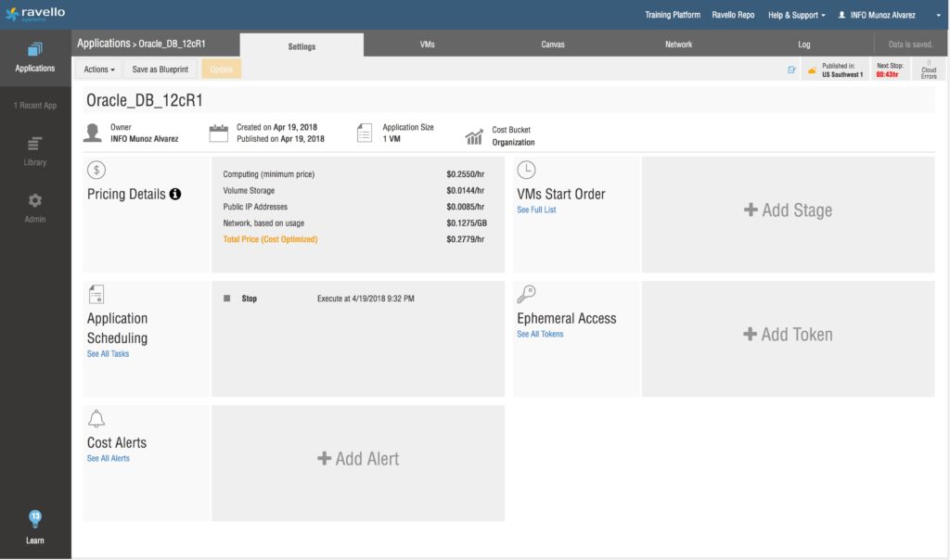The height and width of the screenshot is (560, 950).
Task: Expand the Actions dropdown
Action: coord(99,70)
